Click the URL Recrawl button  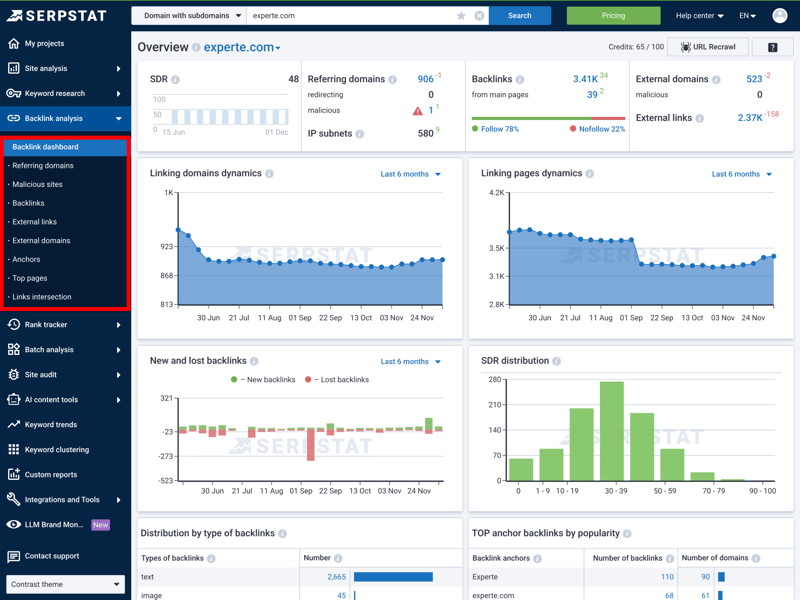[708, 47]
